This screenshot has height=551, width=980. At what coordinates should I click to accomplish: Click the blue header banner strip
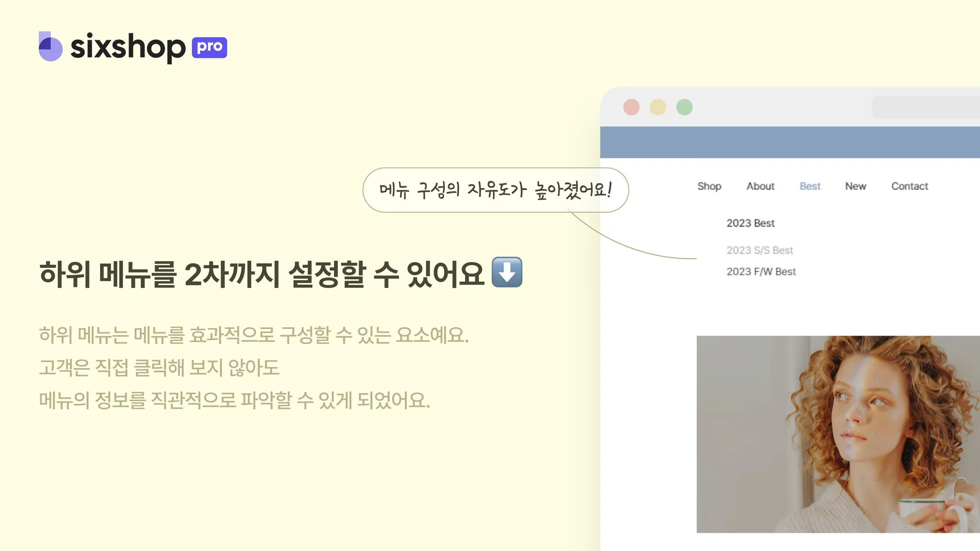[790, 142]
